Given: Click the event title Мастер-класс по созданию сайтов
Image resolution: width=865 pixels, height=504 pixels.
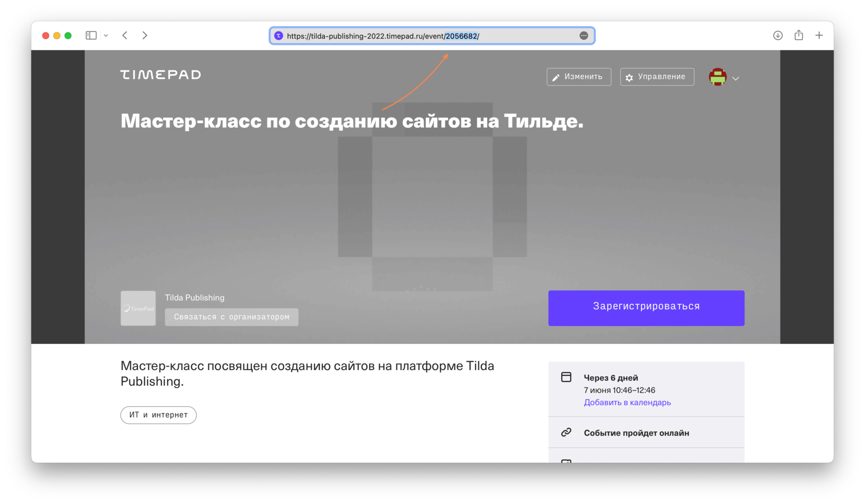Looking at the screenshot, I should (352, 121).
